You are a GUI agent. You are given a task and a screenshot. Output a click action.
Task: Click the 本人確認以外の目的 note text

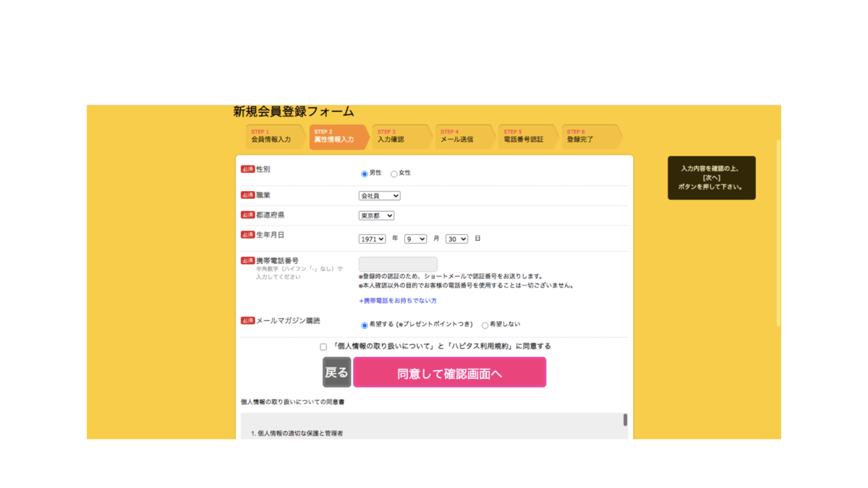(x=467, y=286)
